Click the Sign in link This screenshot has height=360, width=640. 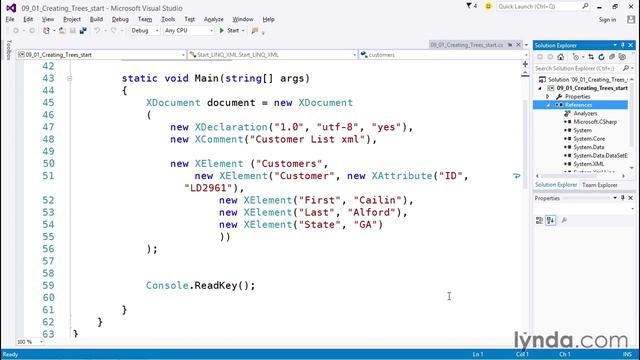[x=607, y=20]
